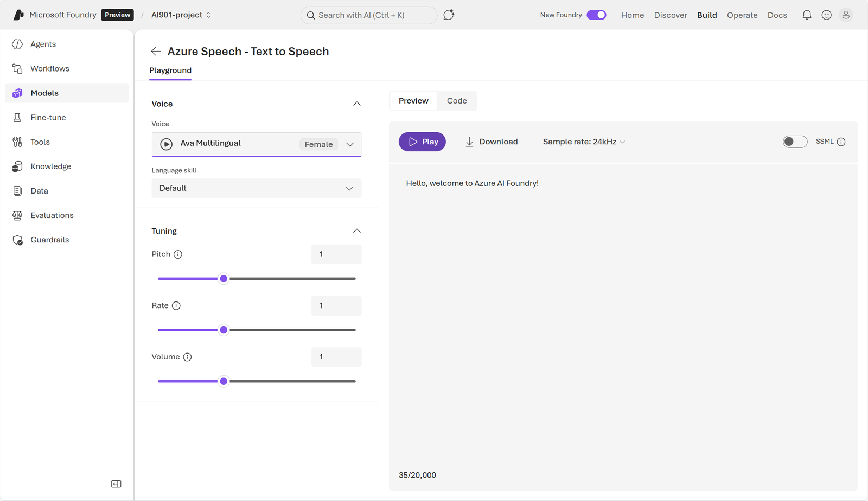Go to the Build nav item
Image resolution: width=868 pixels, height=501 pixels.
point(707,15)
